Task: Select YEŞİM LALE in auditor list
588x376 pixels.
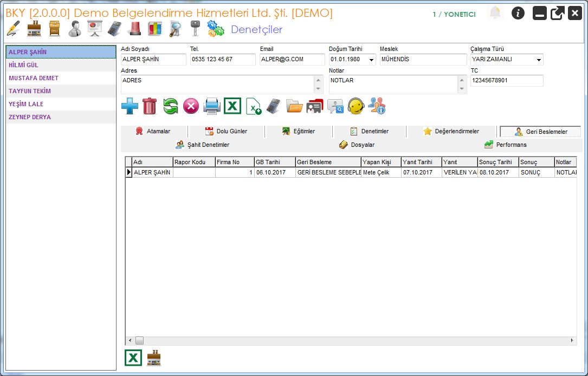Action: 61,104
